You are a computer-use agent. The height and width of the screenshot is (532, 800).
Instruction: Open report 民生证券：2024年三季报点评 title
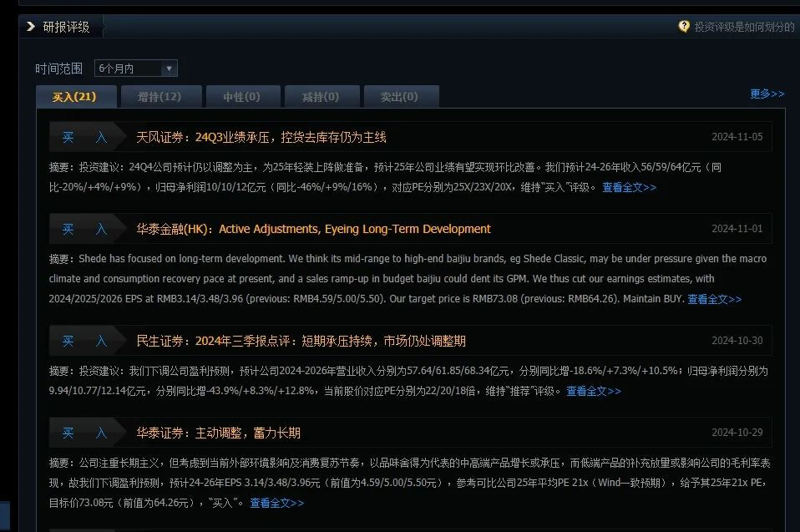[301, 341]
